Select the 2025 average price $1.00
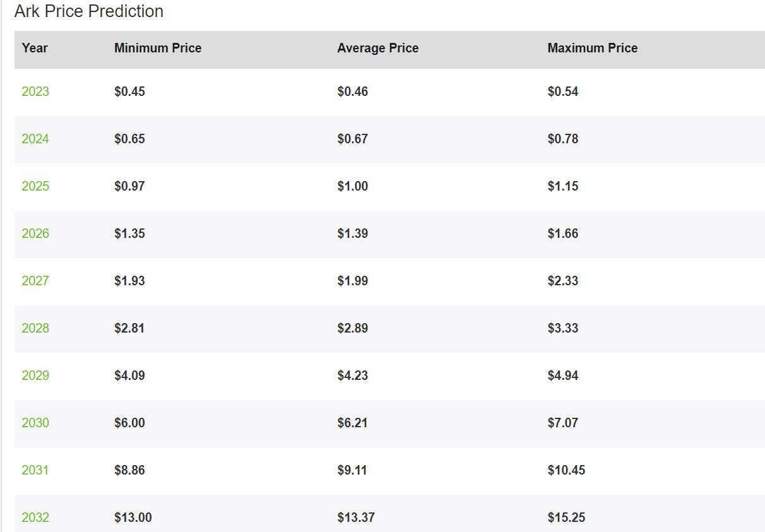This screenshot has height=532, width=765. coord(352,186)
